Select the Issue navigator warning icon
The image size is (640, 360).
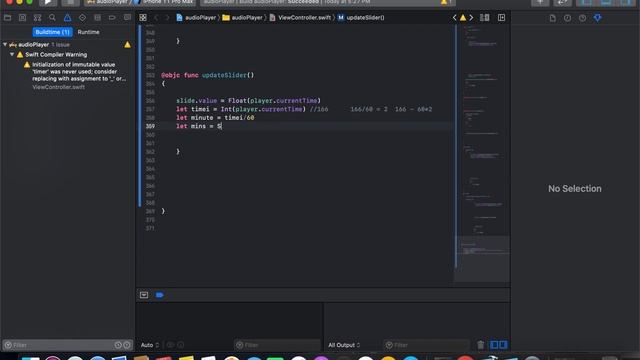(67, 18)
